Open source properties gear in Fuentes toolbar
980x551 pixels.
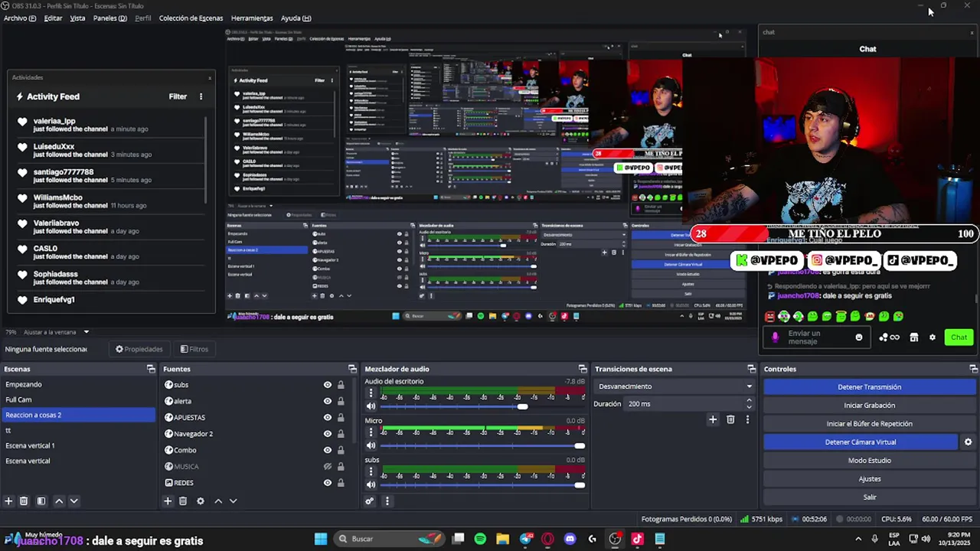(201, 501)
